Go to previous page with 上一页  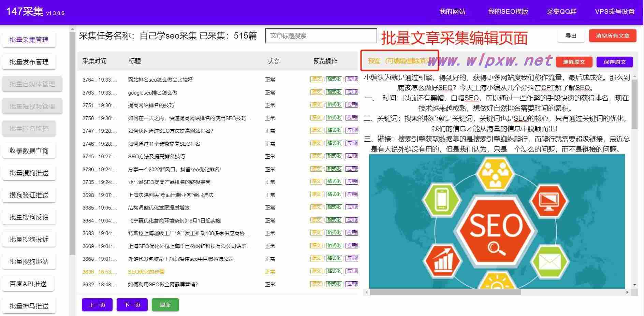[x=97, y=305]
